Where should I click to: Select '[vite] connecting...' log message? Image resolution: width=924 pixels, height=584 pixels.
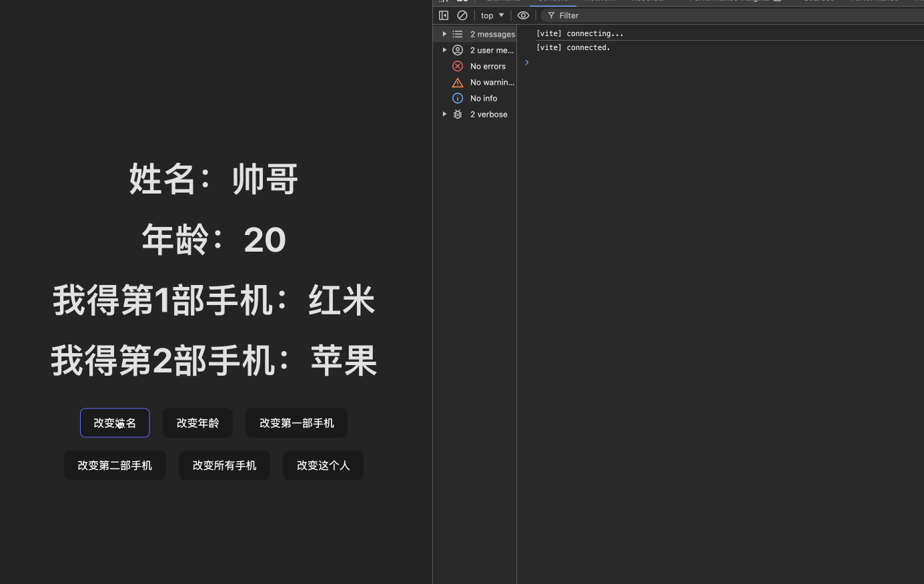[x=580, y=33]
